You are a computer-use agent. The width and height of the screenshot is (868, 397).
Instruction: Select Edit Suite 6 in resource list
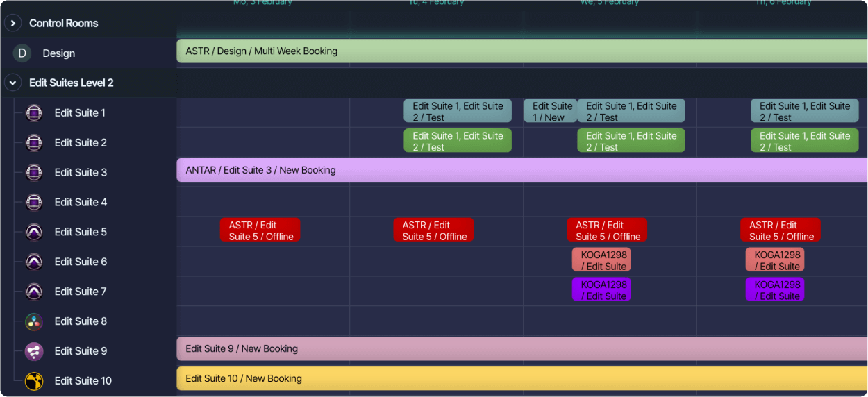[x=81, y=262]
